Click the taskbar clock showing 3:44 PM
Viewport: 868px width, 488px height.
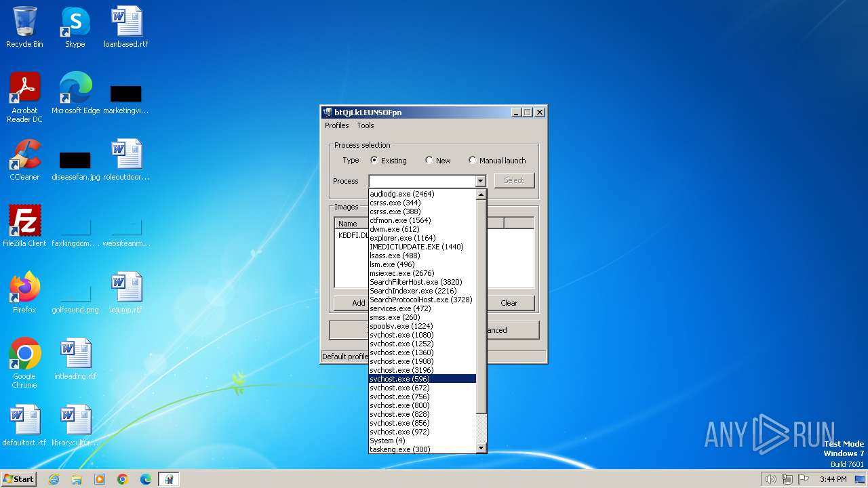[833, 479]
